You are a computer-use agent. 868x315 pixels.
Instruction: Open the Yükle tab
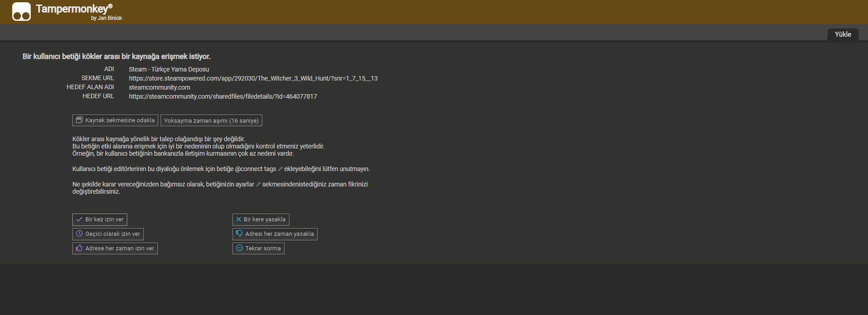pyautogui.click(x=843, y=34)
